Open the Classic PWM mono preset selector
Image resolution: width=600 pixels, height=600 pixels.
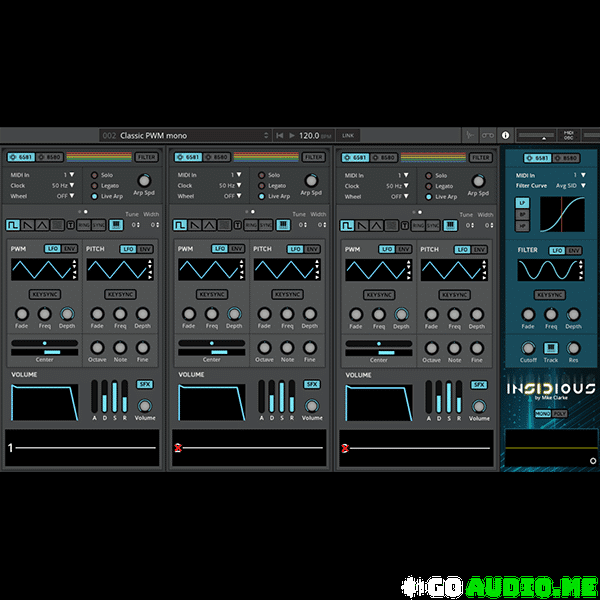point(185,135)
